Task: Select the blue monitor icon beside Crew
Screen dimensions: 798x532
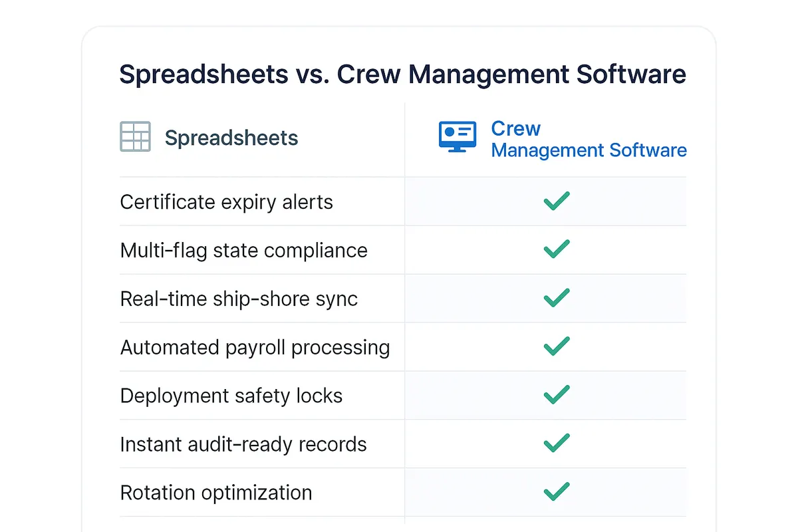Action: click(457, 136)
